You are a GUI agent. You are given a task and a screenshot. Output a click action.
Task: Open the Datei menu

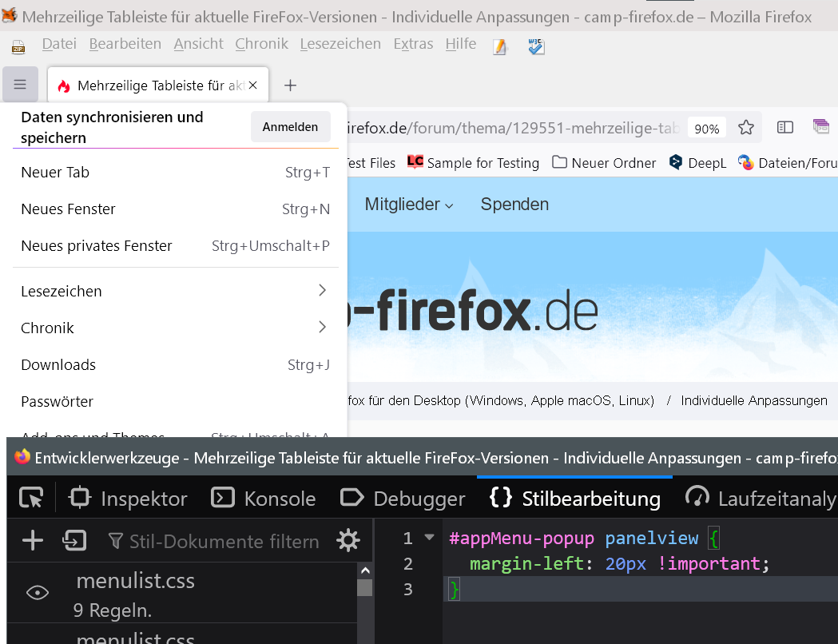[x=59, y=44]
